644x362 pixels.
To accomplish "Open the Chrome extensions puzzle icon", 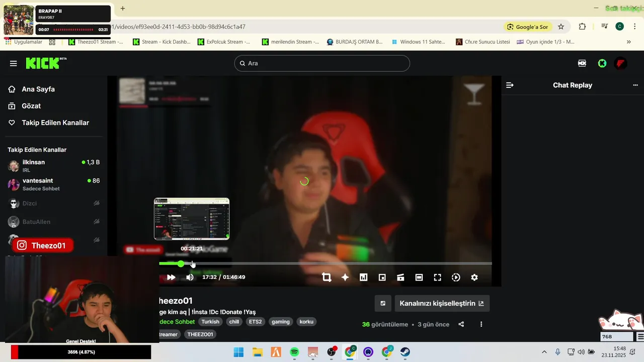I will pyautogui.click(x=582, y=27).
